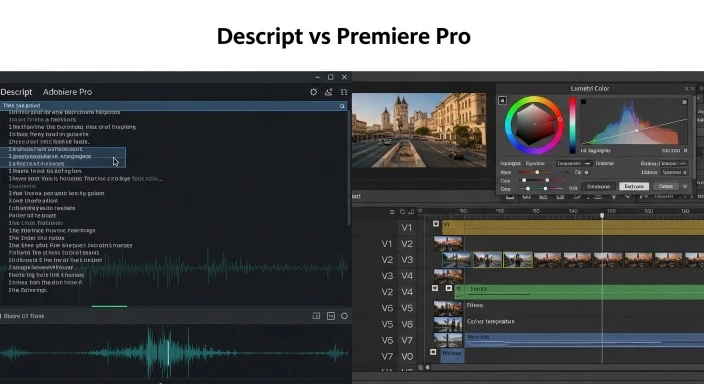Click the white control point on histogram curve

[637, 131]
